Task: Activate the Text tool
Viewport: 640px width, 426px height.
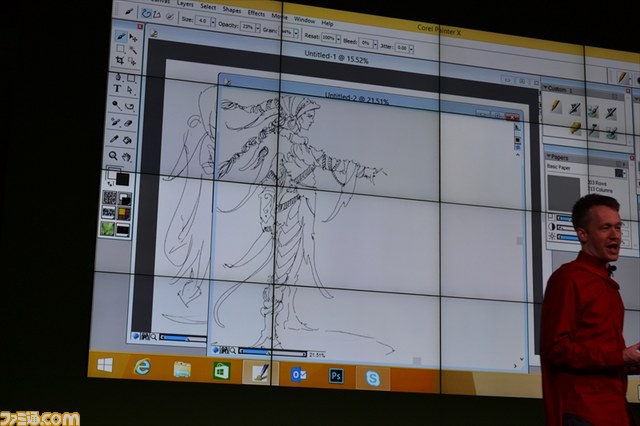Action: [x=118, y=88]
